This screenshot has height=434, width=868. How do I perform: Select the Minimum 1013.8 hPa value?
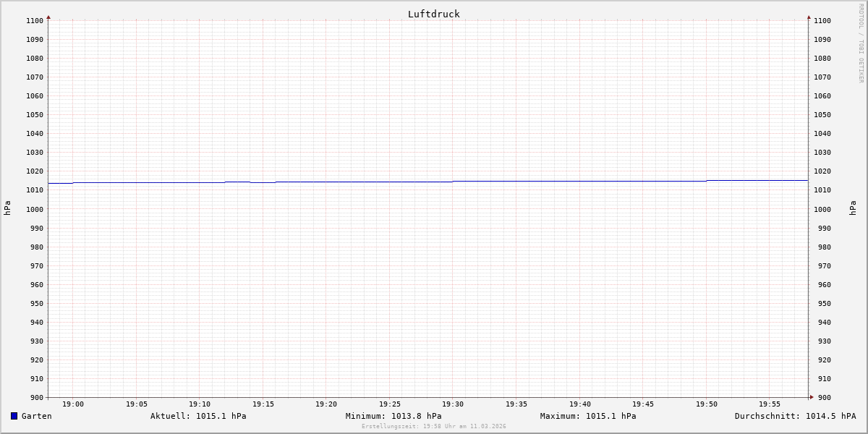393,416
